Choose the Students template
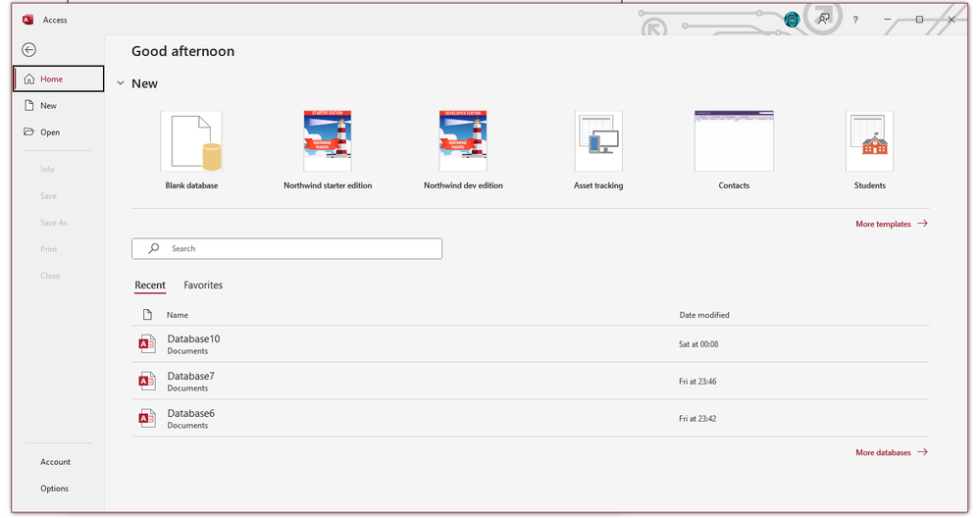Image resolution: width=980 pixels, height=518 pixels. tap(869, 150)
